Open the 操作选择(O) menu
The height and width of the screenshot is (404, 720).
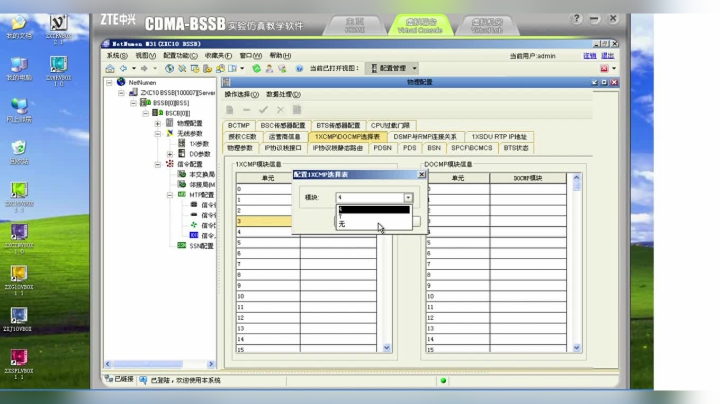tap(242, 94)
